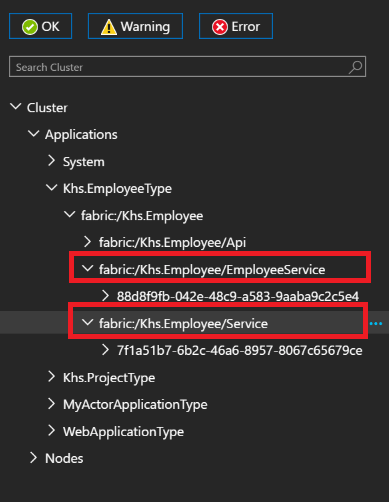The height and width of the screenshot is (502, 389).
Task: Select the Cluster tree label
Action: [47, 108]
